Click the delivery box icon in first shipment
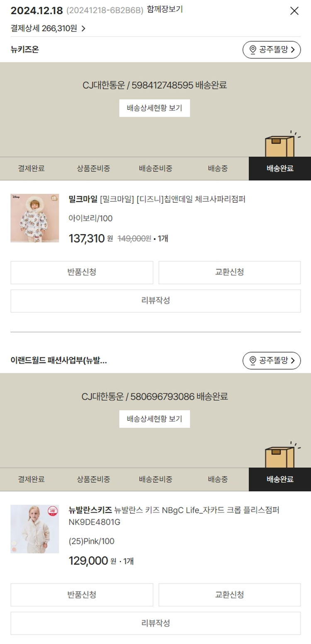The image size is (311, 644). pos(279,145)
